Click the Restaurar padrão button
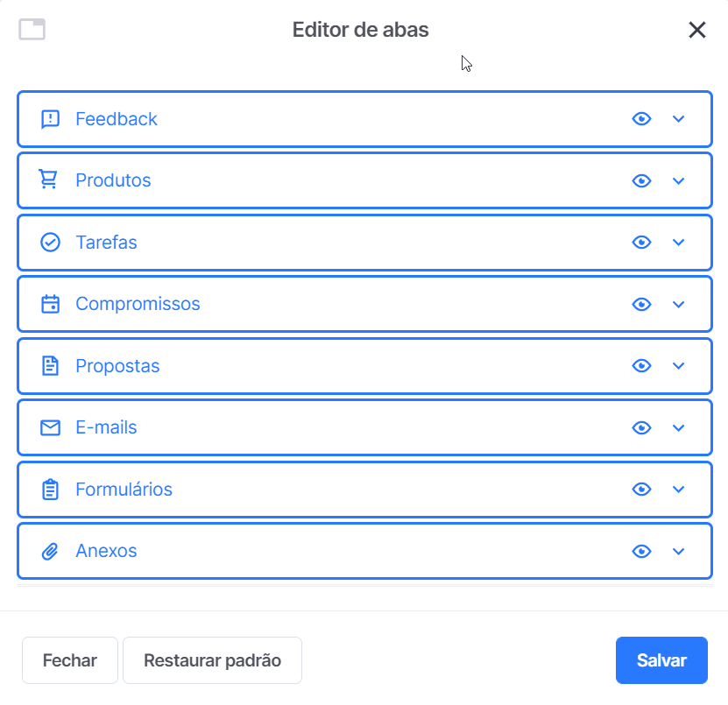The height and width of the screenshot is (705, 728). [x=212, y=660]
